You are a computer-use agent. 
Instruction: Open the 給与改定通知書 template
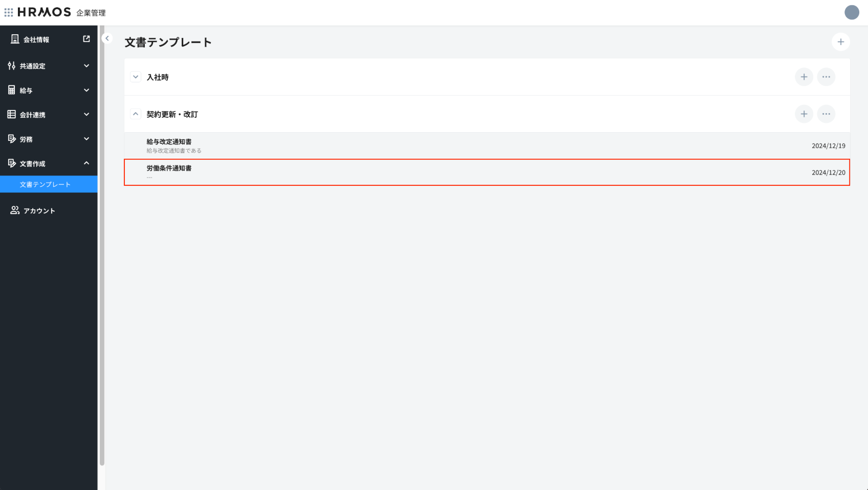[169, 142]
